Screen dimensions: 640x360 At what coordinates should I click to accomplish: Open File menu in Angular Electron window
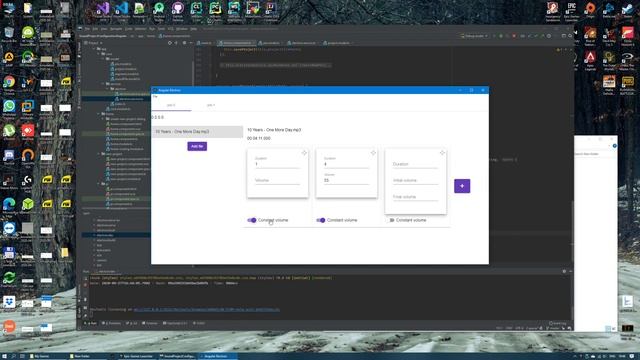[155, 97]
